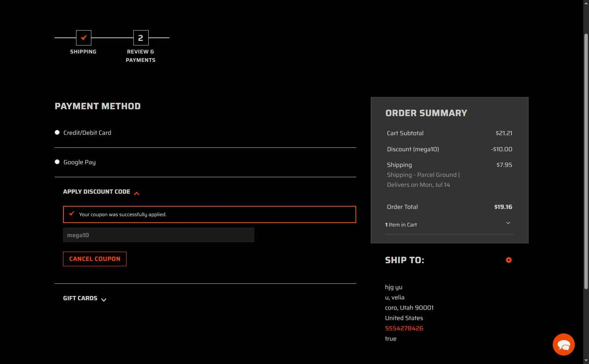Select Google Pay radio button

coord(57,162)
